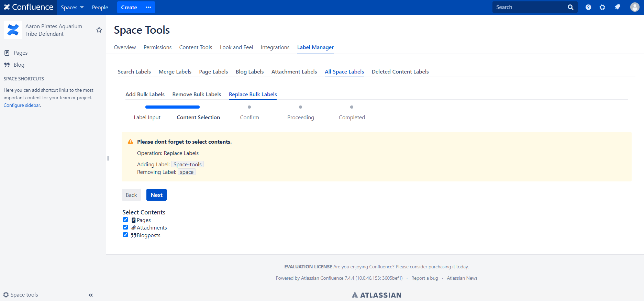
Task: Open the more create options ellipsis
Action: point(148,7)
